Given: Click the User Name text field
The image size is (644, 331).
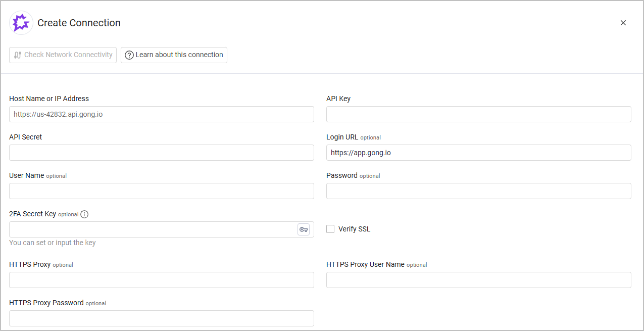Looking at the screenshot, I should click(162, 191).
